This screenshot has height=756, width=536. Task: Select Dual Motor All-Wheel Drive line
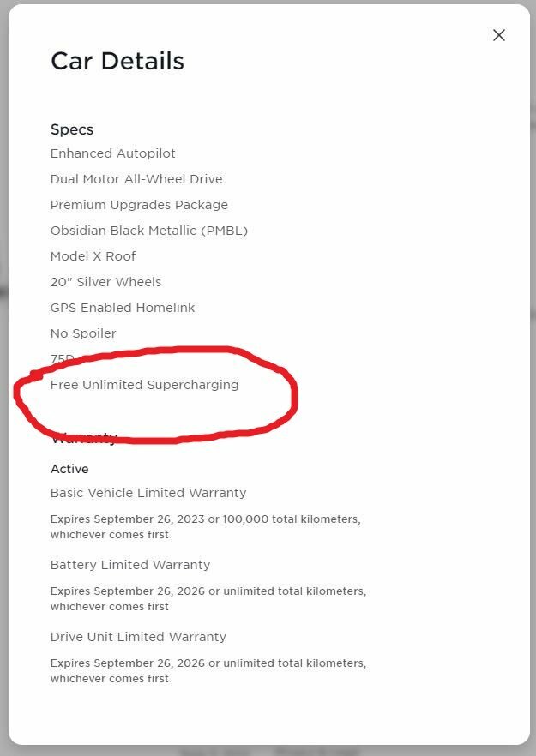(x=136, y=179)
